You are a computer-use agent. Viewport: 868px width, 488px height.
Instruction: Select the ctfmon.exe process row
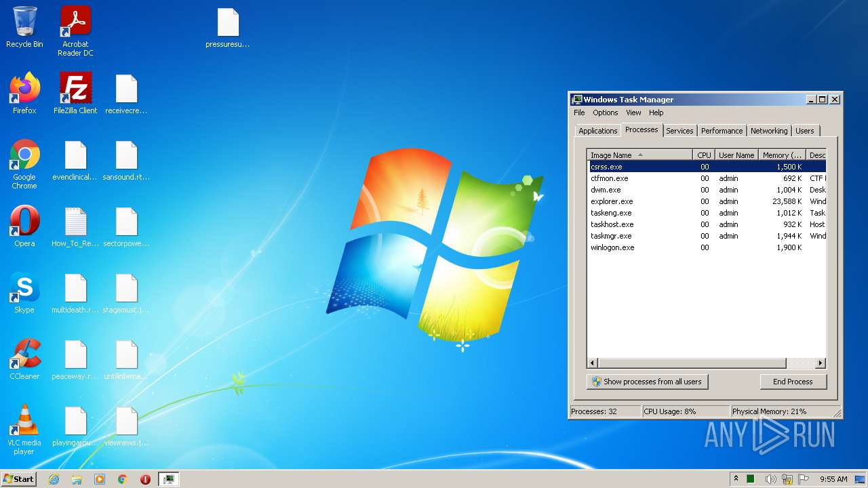click(x=707, y=178)
